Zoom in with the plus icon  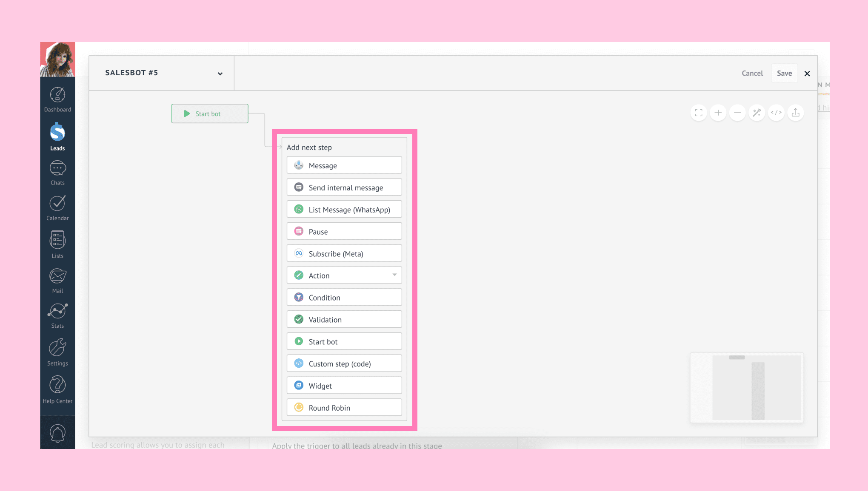coord(718,113)
